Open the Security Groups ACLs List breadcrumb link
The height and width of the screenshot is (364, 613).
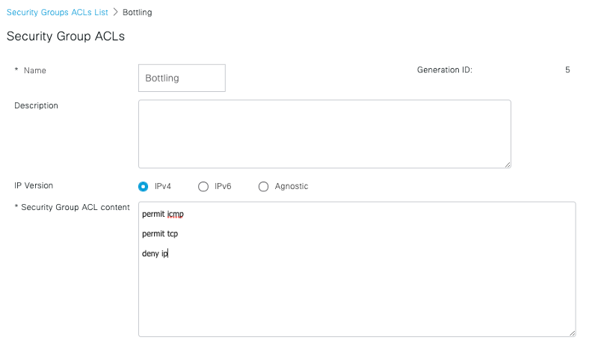(x=57, y=13)
